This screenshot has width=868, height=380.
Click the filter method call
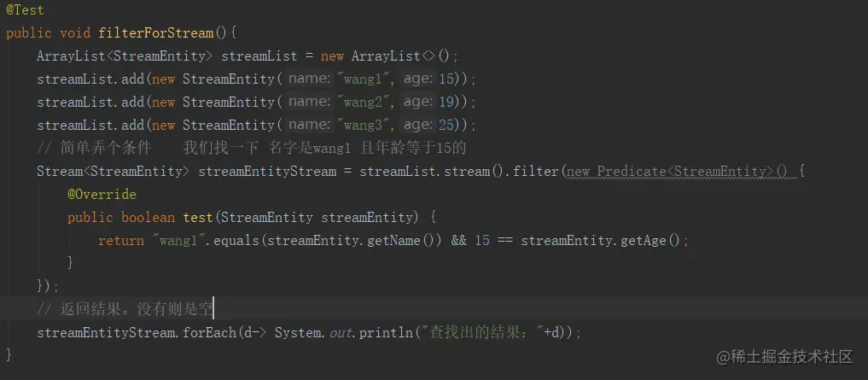[536, 172]
